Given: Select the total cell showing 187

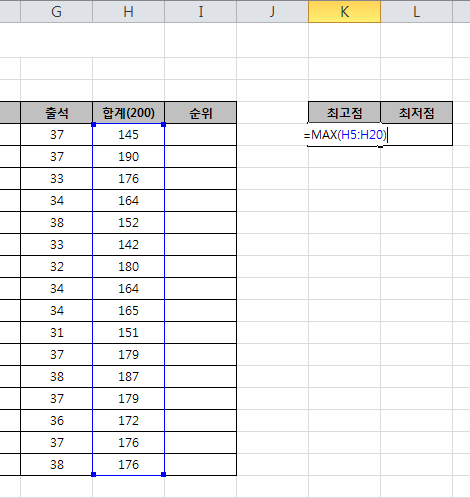Looking at the screenshot, I should click(128, 377).
